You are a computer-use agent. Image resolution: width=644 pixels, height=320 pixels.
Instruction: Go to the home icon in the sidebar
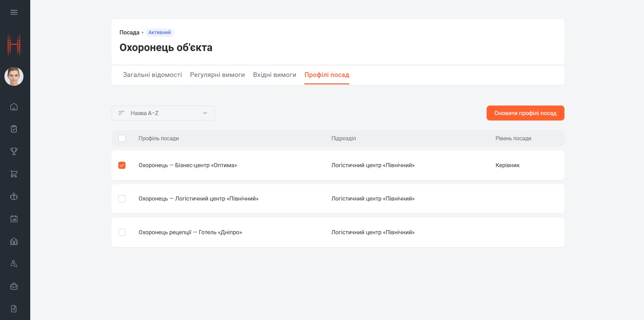14,107
